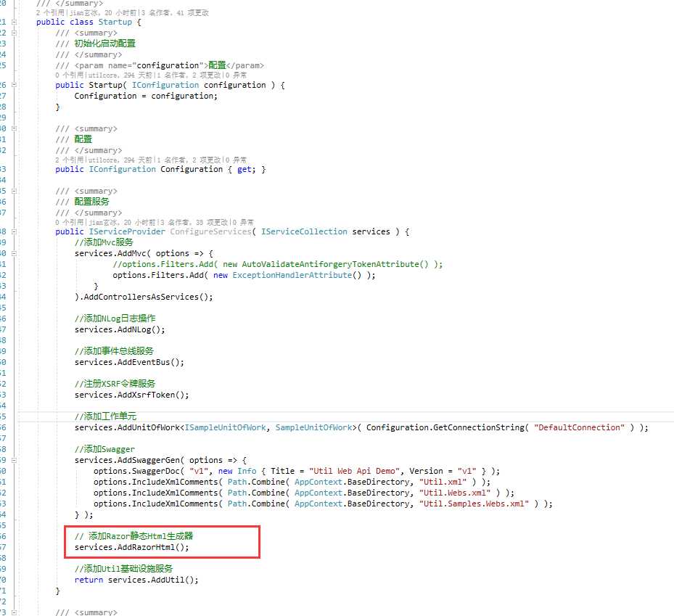674x616 pixels.
Task: Click the comment //添加工作单元
Action: [105, 416]
